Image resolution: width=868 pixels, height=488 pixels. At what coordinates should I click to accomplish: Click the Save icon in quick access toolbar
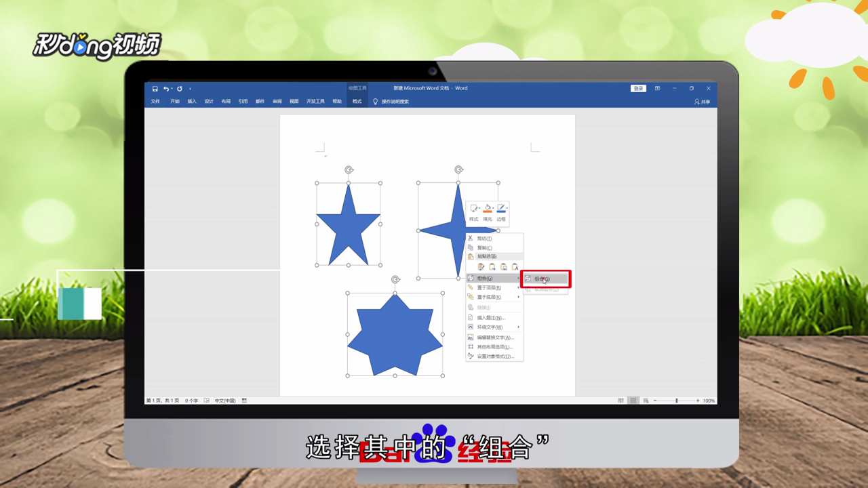pos(155,88)
